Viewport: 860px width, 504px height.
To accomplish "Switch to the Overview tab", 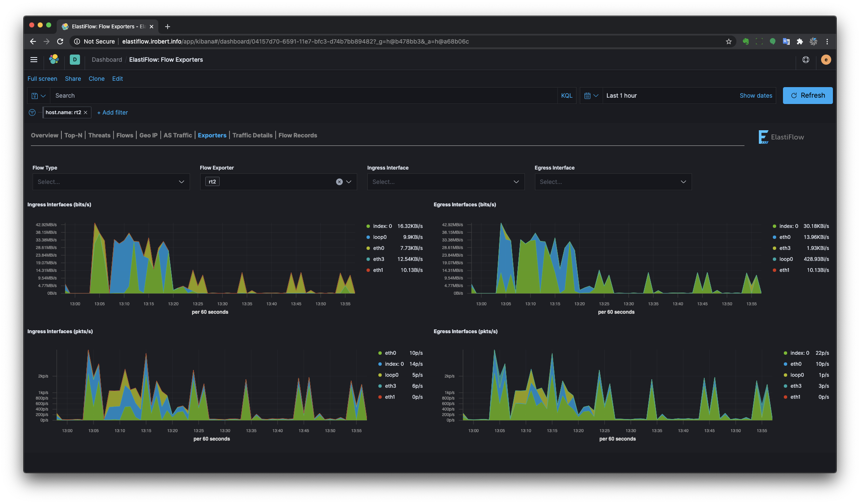I will [44, 135].
